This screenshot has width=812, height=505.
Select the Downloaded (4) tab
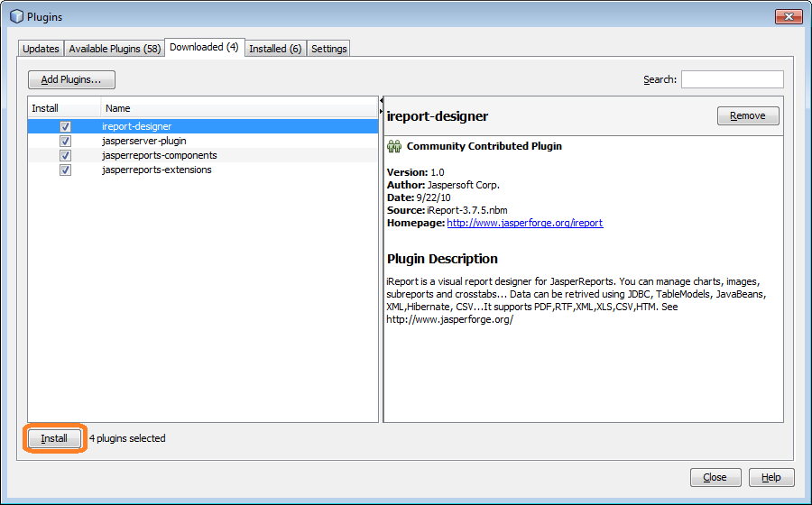click(204, 47)
